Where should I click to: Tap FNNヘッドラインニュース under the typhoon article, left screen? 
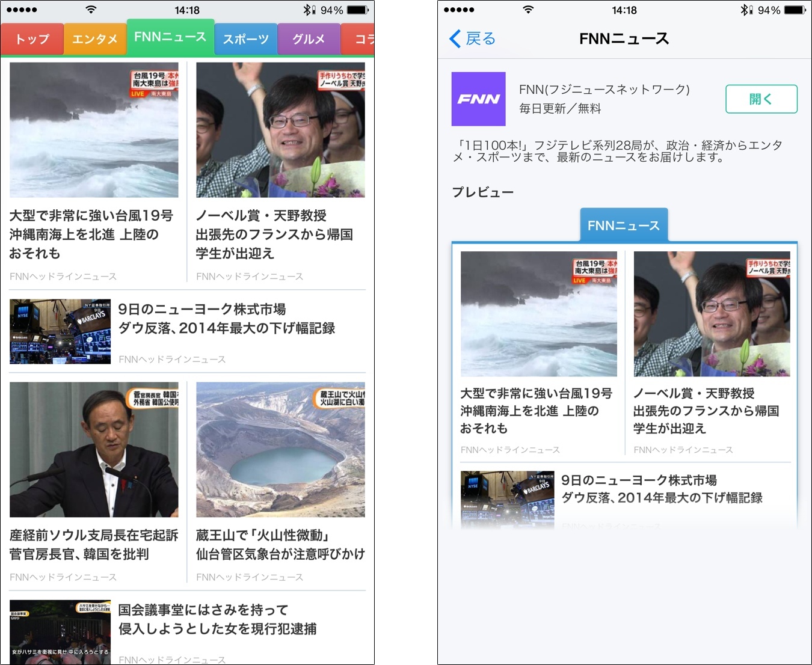(x=63, y=277)
